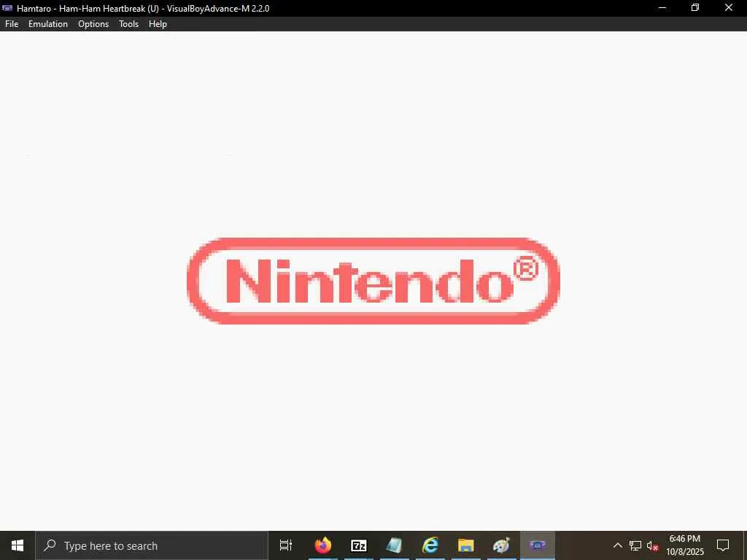Screen dimensions: 747x560
Task: Open the network status tray icon
Action: [635, 545]
